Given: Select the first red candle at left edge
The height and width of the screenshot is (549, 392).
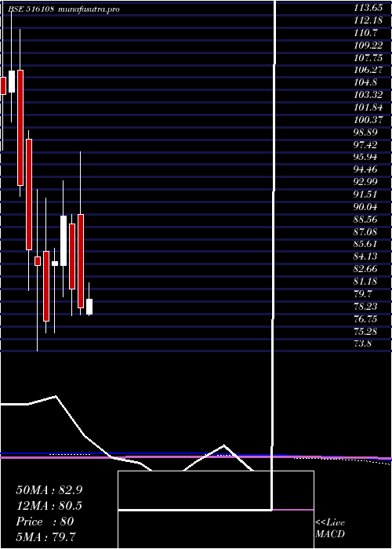Looking at the screenshot, I should 3,85.
